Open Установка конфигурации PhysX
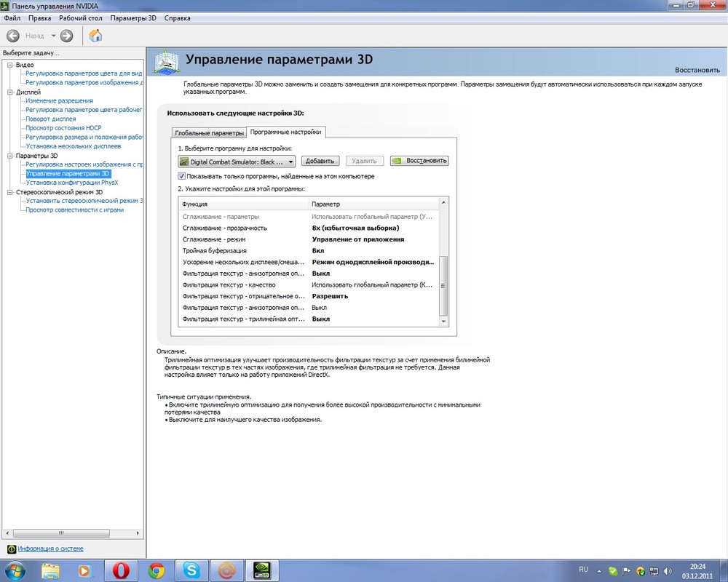This screenshot has height=582, width=728. (72, 183)
